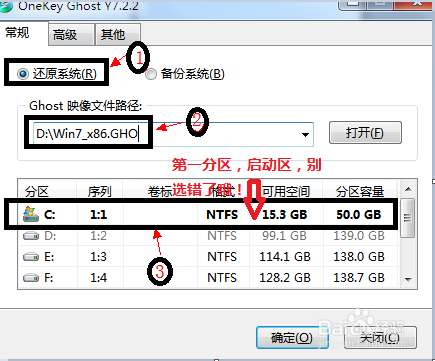Click the 可用空间 column header

coord(286,191)
